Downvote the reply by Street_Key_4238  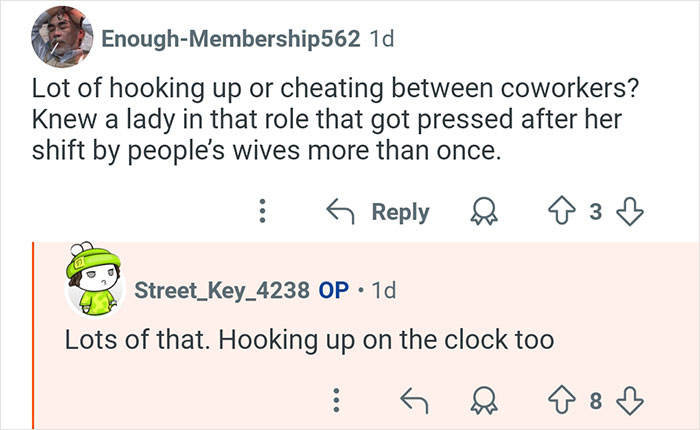coord(630,403)
